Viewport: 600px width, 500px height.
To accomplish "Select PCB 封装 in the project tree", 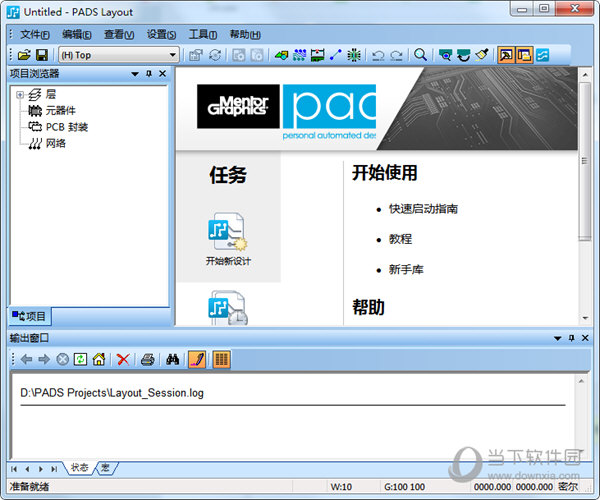I will (58, 127).
